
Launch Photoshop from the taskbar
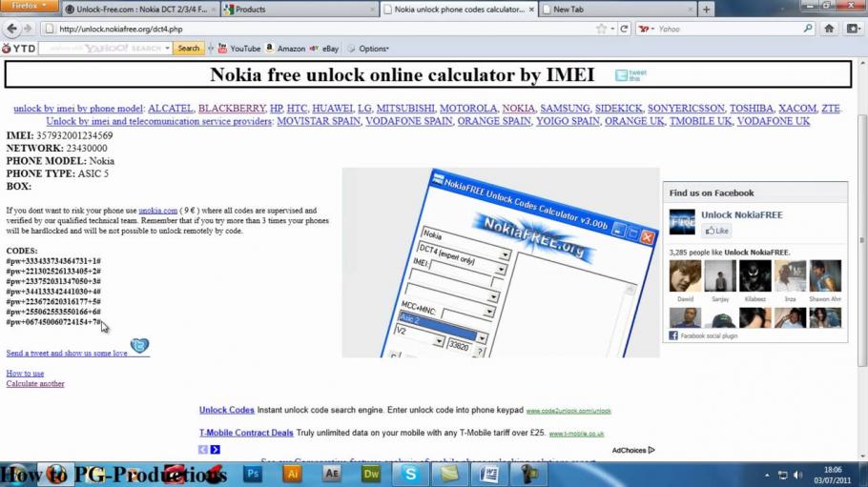coord(253,474)
